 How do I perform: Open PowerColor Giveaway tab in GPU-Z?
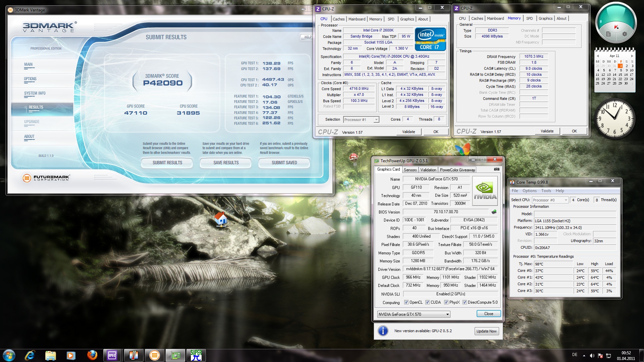(458, 170)
